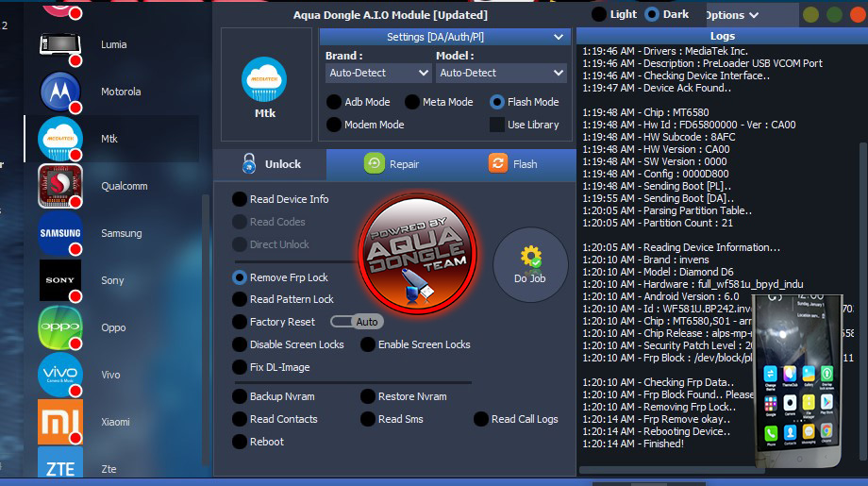Screen dimensions: 868x486
Task: Click the large Mtk module icon
Action: click(264, 79)
